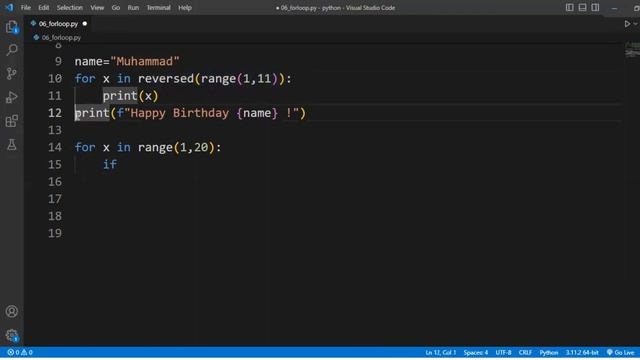Click line number 9 in gutter

(58, 61)
